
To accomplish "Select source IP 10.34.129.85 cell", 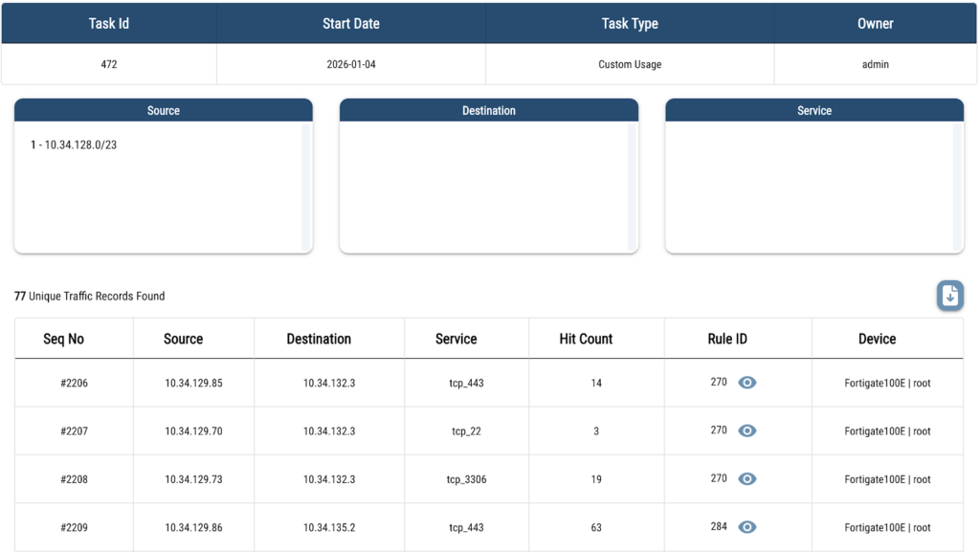I will [193, 384].
